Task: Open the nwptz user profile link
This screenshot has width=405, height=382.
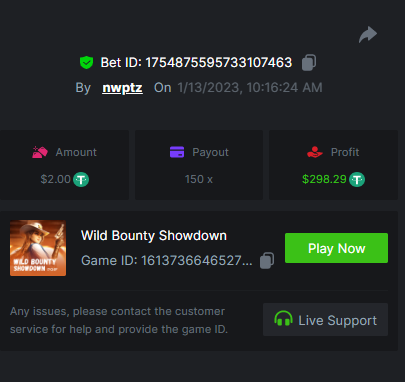Action: click(122, 88)
